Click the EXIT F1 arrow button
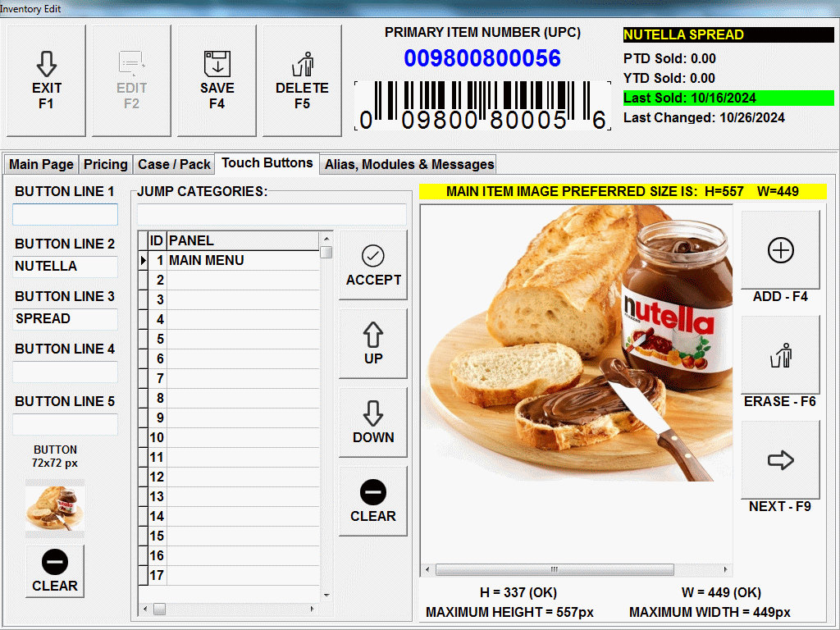Screen dimensions: 840x630 (x=47, y=80)
